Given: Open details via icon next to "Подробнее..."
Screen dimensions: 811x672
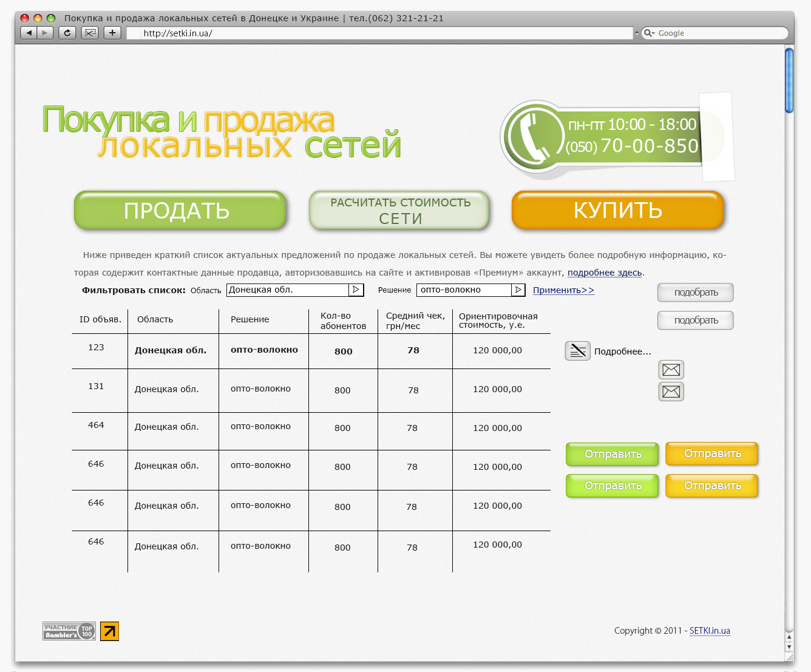Looking at the screenshot, I should (x=577, y=351).
